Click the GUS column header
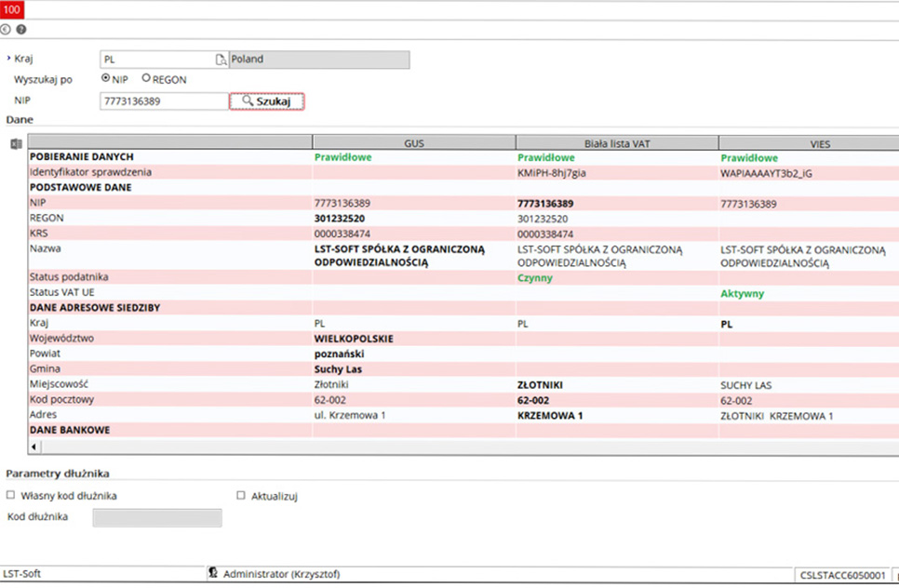This screenshot has height=588, width=899. (x=413, y=143)
